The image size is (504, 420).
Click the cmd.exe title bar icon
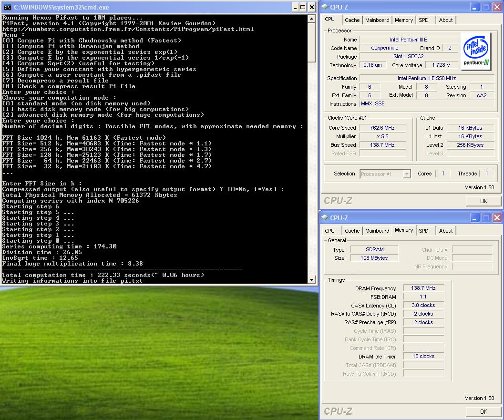pyautogui.click(x=8, y=7)
